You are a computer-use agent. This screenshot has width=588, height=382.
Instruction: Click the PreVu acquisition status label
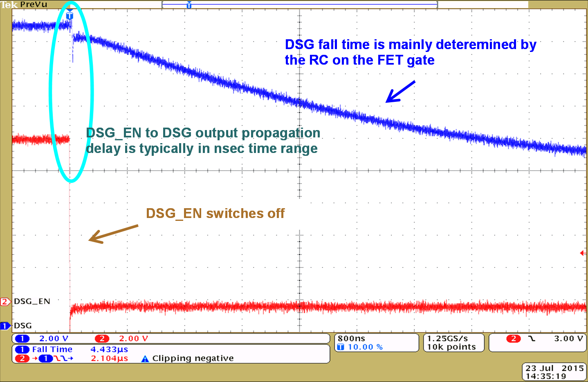[x=34, y=4]
